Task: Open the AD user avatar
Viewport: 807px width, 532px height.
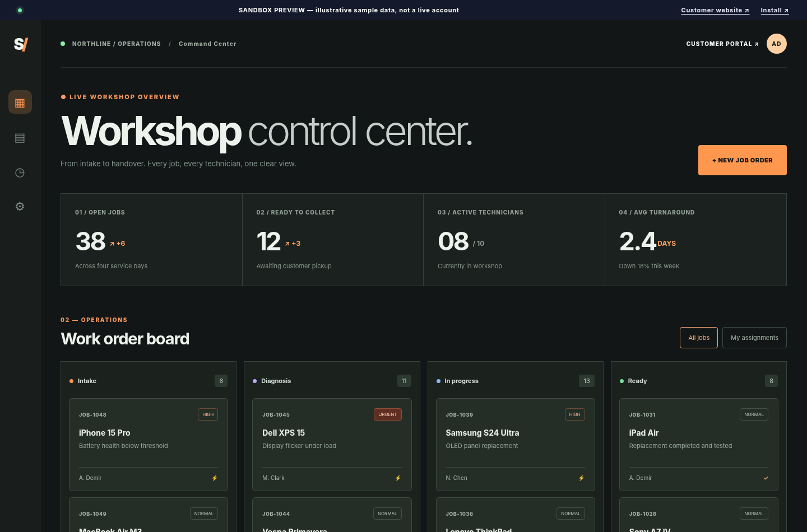Action: coord(776,44)
